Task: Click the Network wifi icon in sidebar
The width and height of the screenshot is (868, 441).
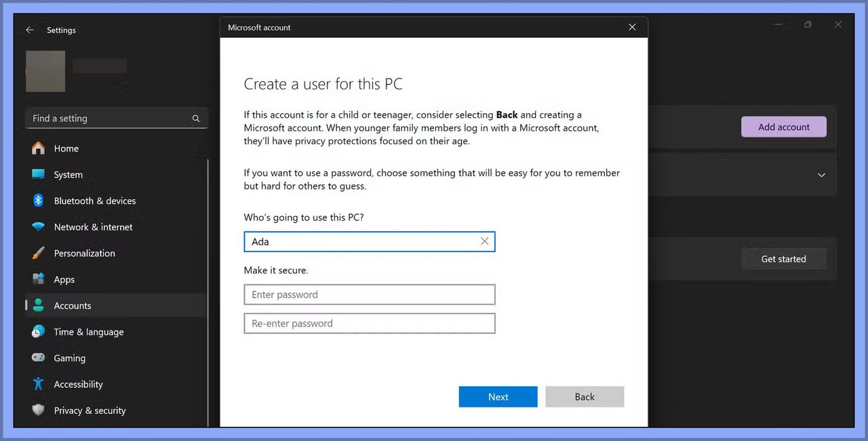Action: coord(39,227)
